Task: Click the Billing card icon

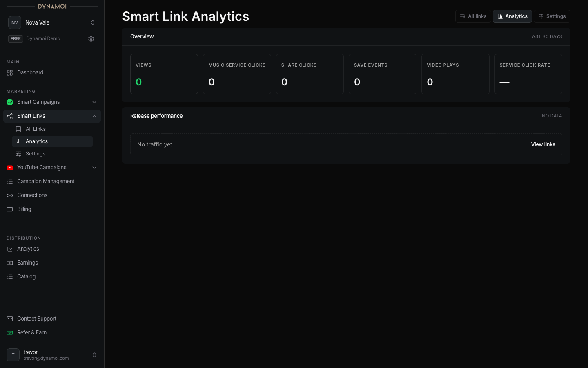Action: point(10,209)
